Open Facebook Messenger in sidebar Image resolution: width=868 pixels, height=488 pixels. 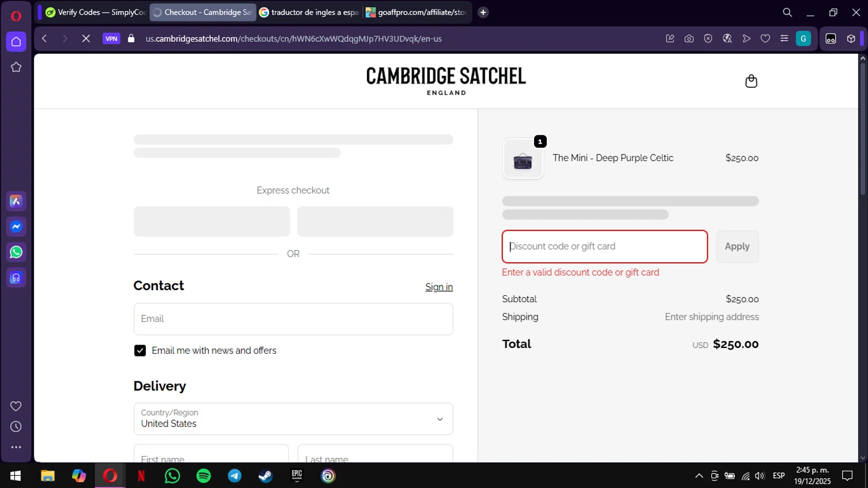pos(16,226)
